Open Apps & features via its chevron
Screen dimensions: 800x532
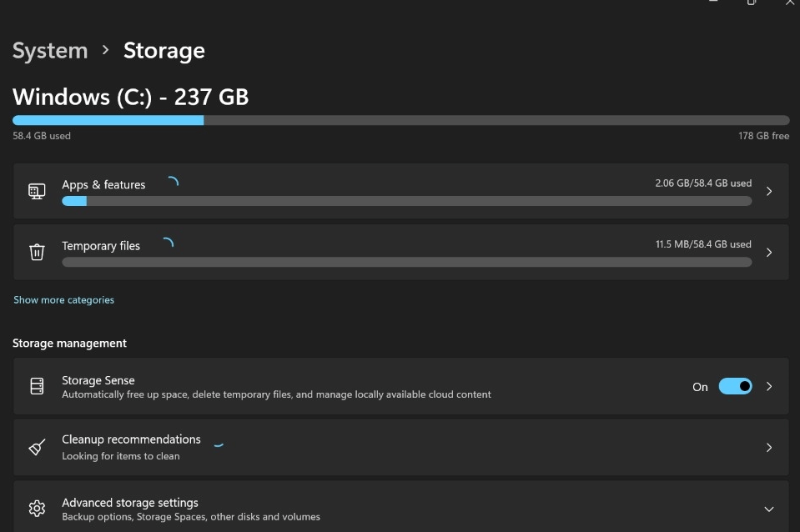click(769, 191)
